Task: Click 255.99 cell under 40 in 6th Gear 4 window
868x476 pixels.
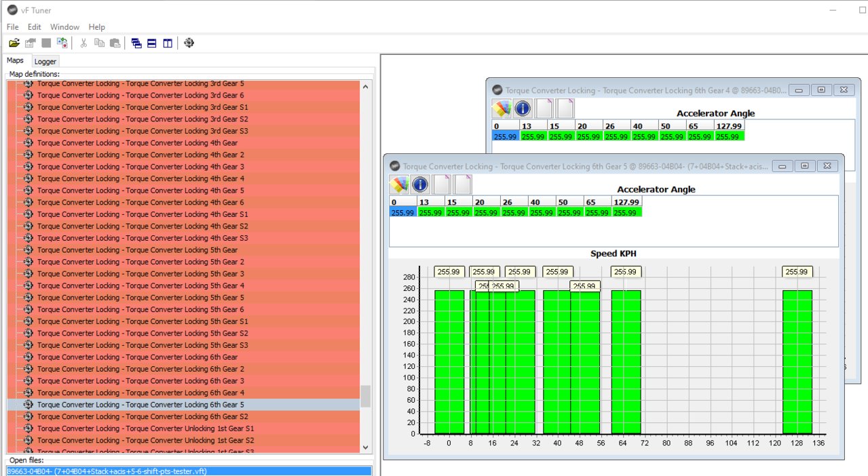Action: (x=645, y=136)
